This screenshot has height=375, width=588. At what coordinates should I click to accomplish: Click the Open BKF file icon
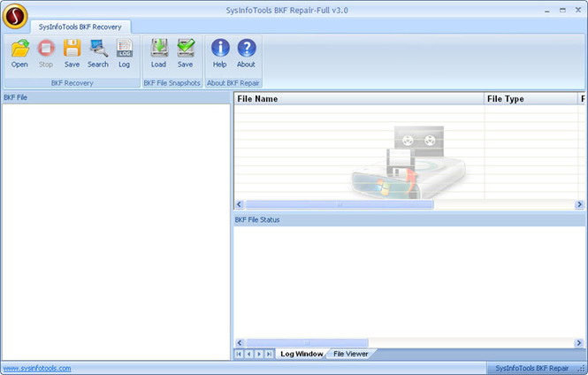[19, 54]
